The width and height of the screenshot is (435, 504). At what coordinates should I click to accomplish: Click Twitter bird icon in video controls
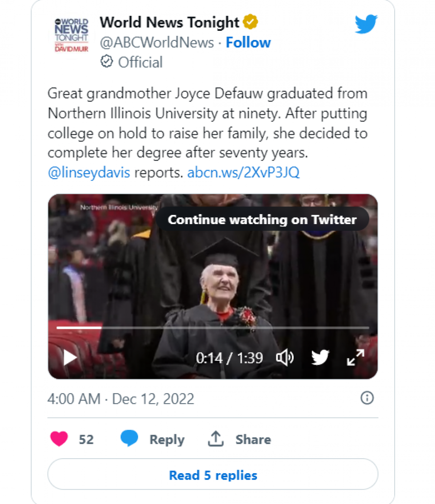click(320, 358)
